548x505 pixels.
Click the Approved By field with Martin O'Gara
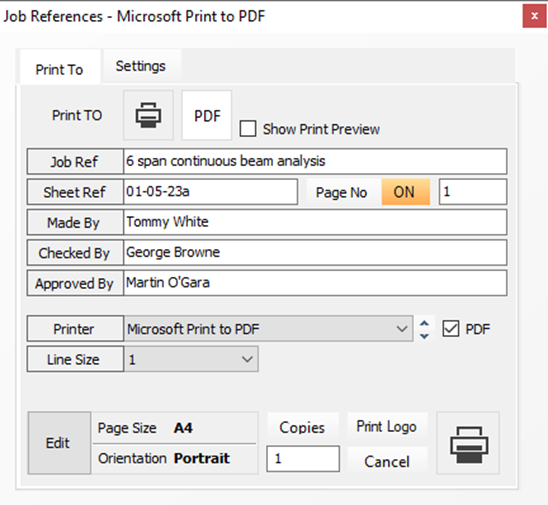tap(315, 283)
